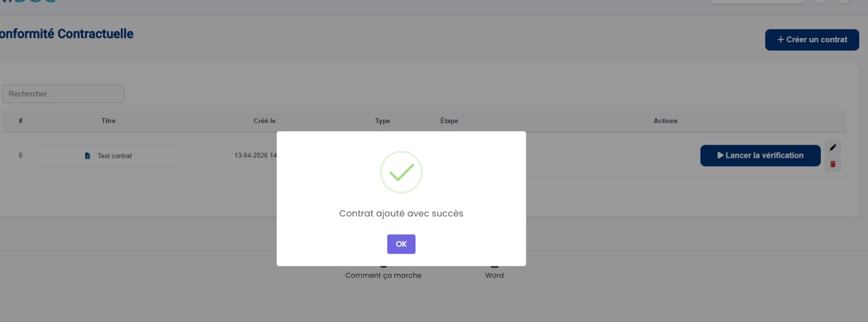868x322 pixels.
Task: Click the plus icon on Créer un contrat
Action: click(x=781, y=40)
